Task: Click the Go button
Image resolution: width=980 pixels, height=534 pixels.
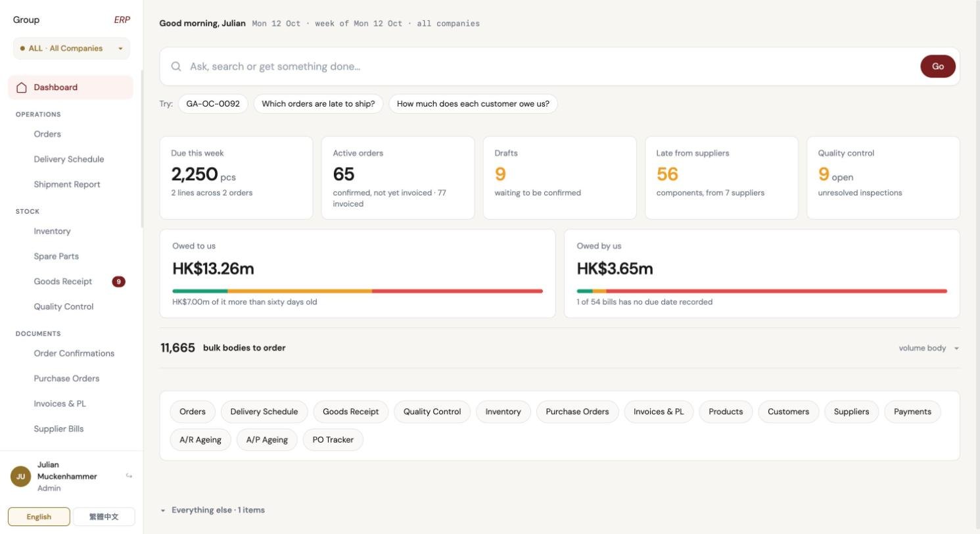Action: 938,66
